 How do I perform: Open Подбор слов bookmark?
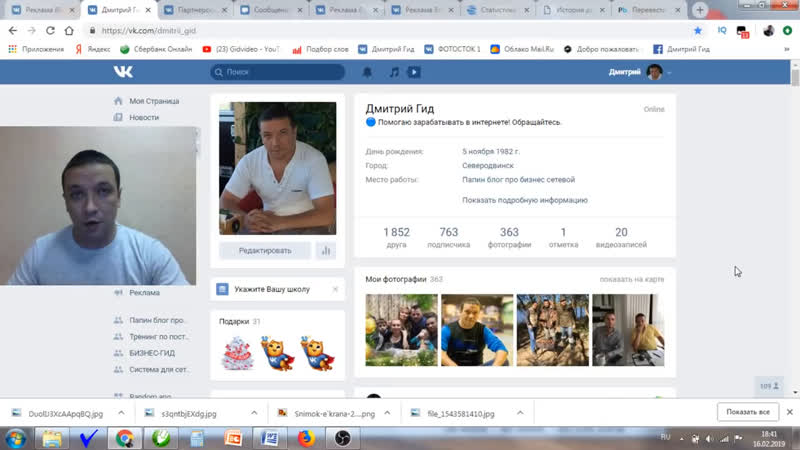320,49
